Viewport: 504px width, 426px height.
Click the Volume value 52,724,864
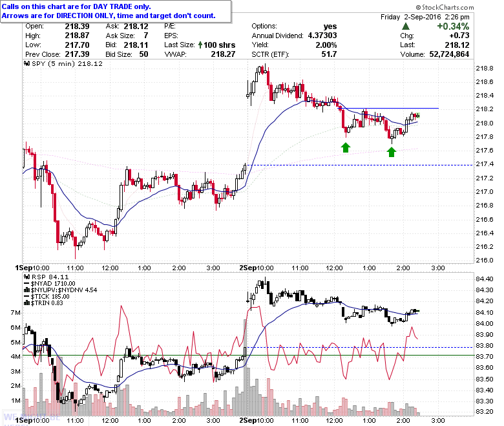(x=449, y=54)
